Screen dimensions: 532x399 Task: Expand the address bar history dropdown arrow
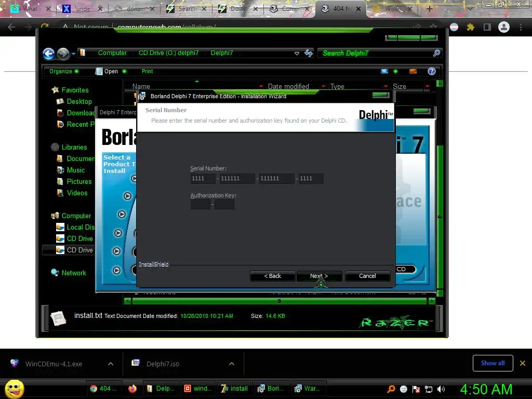coord(297,54)
